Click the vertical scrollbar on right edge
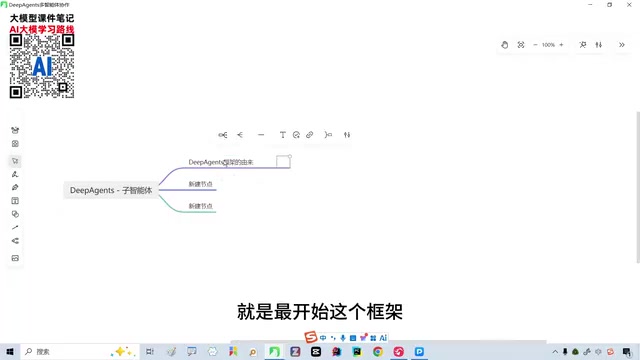This screenshot has width=640, height=360. point(638,187)
